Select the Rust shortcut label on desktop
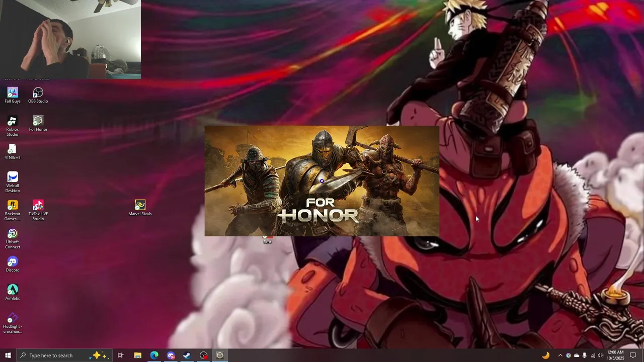The image size is (644, 362). [x=268, y=242]
